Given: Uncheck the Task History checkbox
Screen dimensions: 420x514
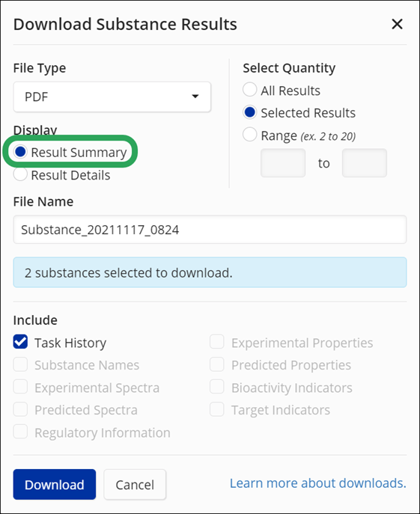Looking at the screenshot, I should (x=20, y=342).
